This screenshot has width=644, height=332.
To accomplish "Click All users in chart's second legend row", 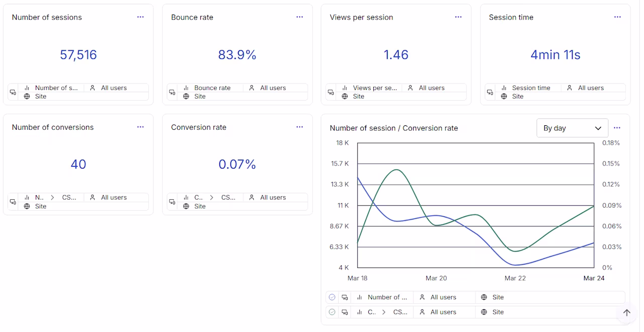I will click(x=443, y=312).
